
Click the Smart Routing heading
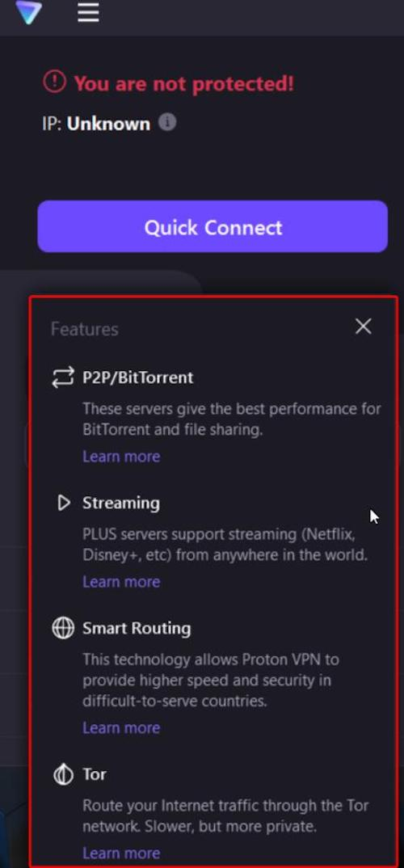click(137, 628)
